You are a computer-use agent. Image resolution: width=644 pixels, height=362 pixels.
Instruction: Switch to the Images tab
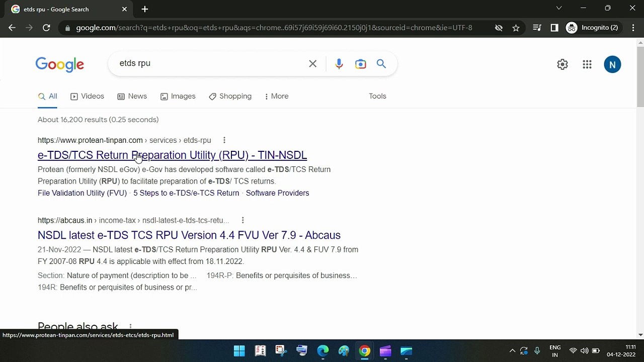(178, 96)
